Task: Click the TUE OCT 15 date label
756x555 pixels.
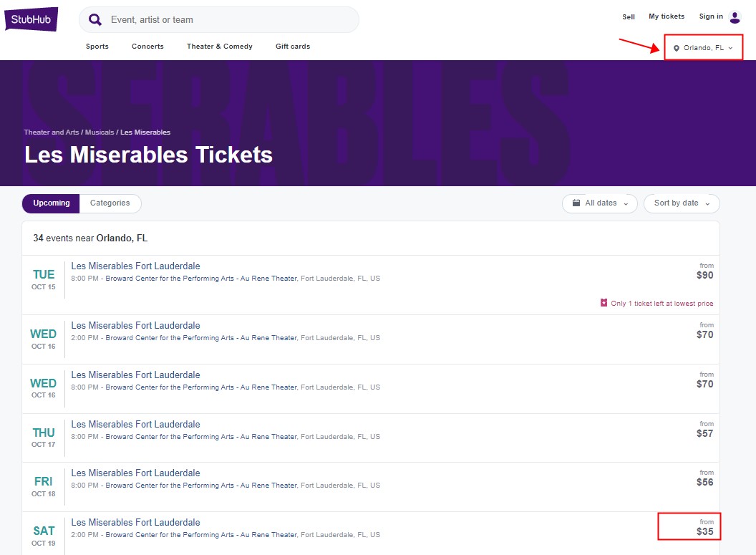Action: pos(44,280)
